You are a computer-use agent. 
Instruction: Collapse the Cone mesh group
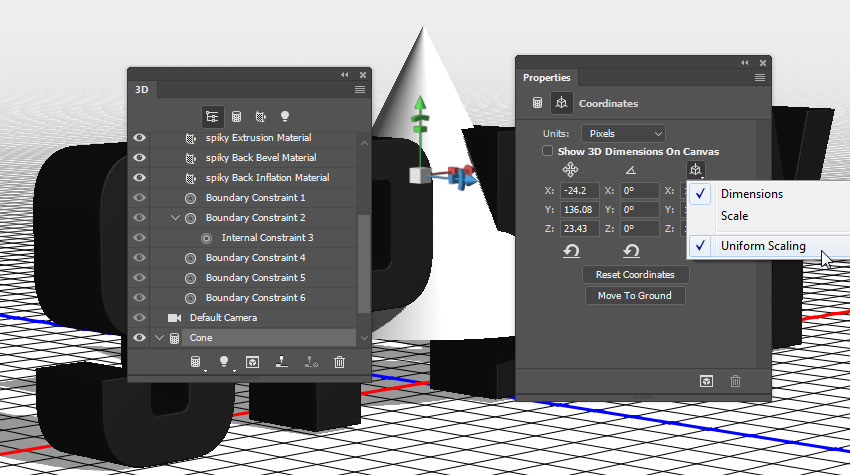(159, 338)
